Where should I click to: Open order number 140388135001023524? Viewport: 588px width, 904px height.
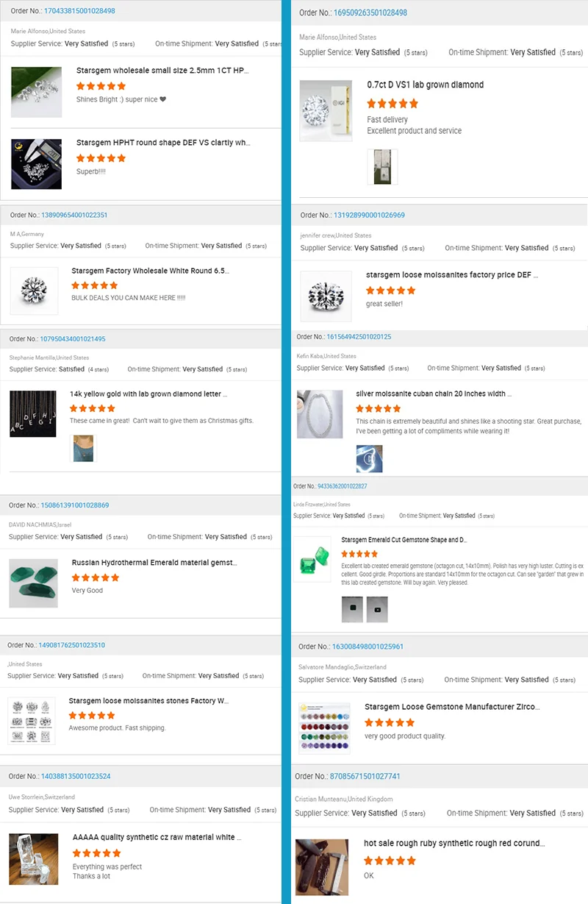click(76, 776)
